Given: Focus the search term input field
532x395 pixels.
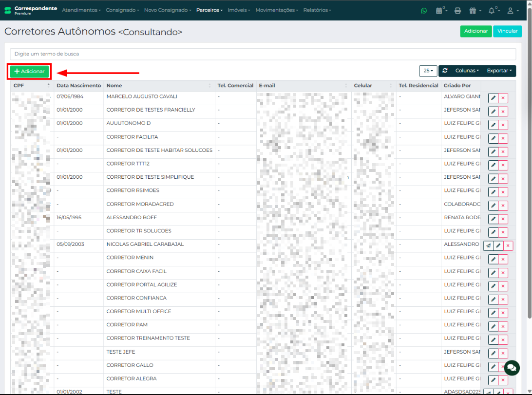Looking at the screenshot, I should click(x=263, y=54).
